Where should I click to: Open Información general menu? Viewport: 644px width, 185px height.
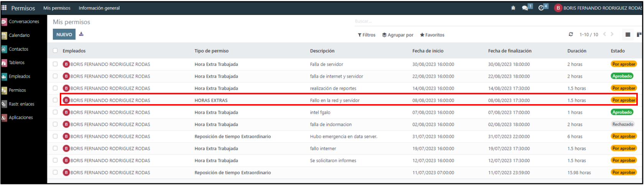coord(99,8)
